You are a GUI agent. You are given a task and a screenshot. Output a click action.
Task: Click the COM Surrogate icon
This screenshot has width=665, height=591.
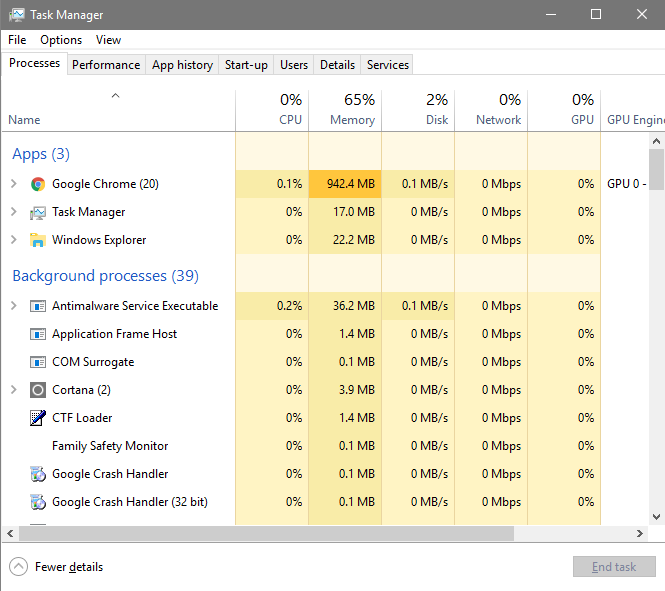[38, 362]
